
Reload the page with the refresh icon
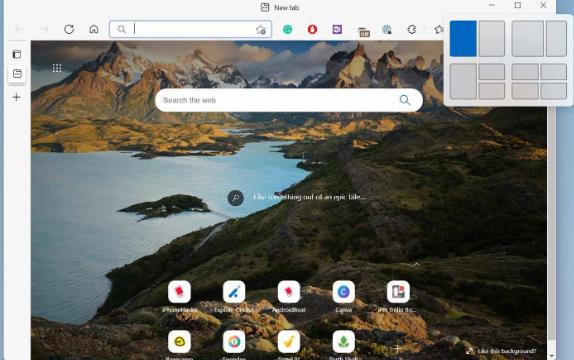[x=69, y=29]
